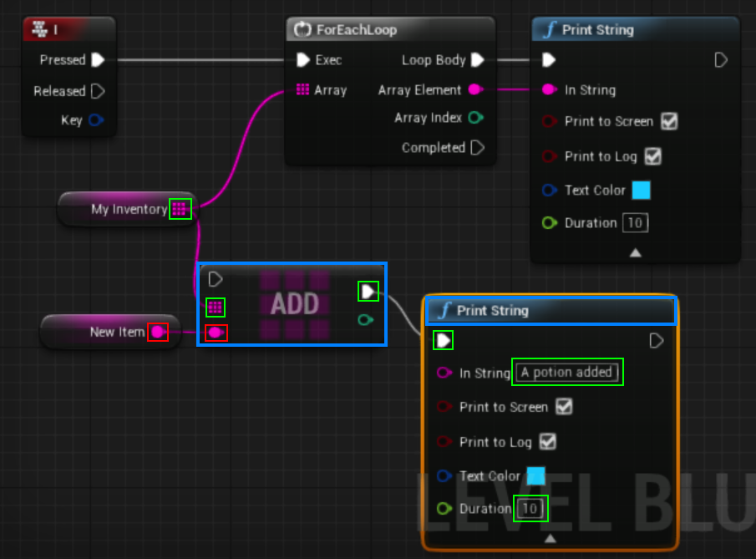
Task: Click the Array Element output pin
Action: point(475,89)
